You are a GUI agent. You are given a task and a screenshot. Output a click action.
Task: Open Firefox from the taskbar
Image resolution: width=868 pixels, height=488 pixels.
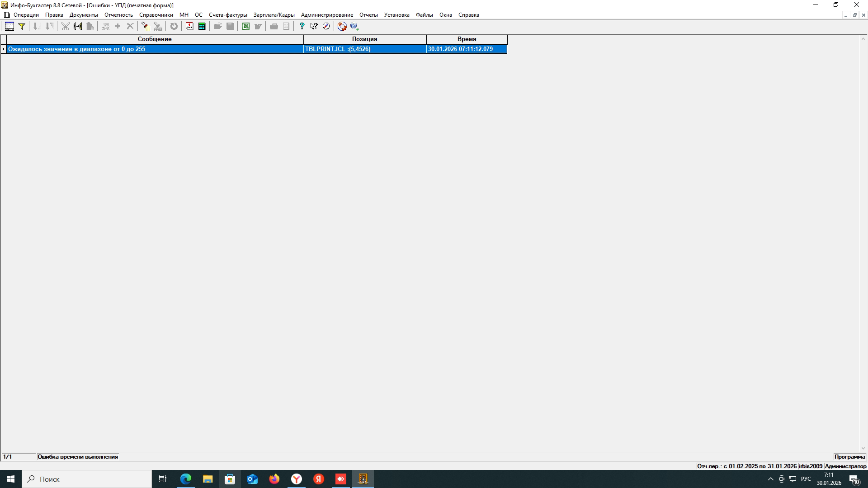274,479
